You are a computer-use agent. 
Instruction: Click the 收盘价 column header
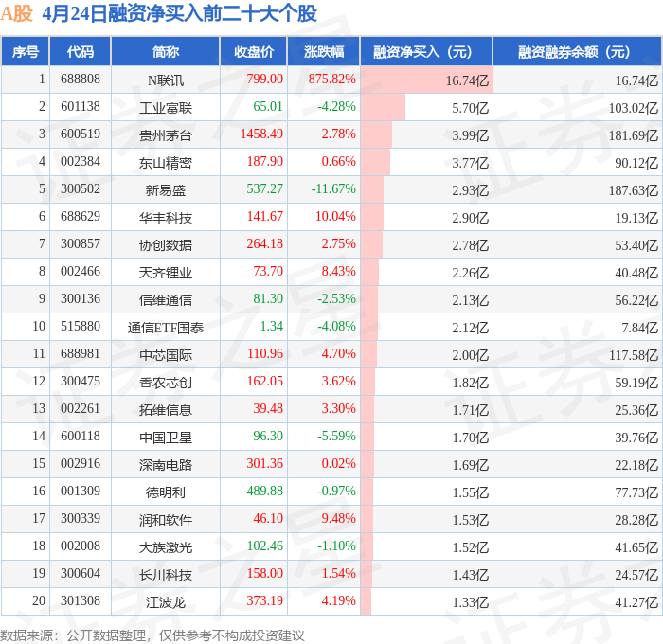[x=254, y=51]
